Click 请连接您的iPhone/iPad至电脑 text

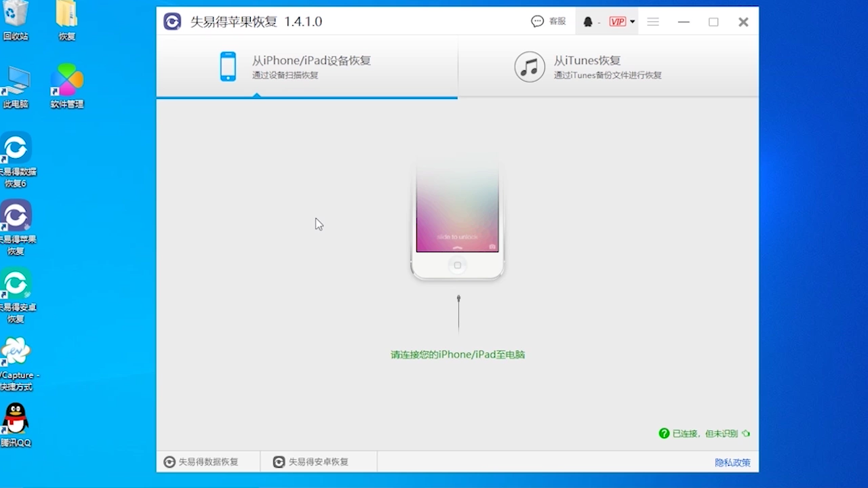pos(458,354)
